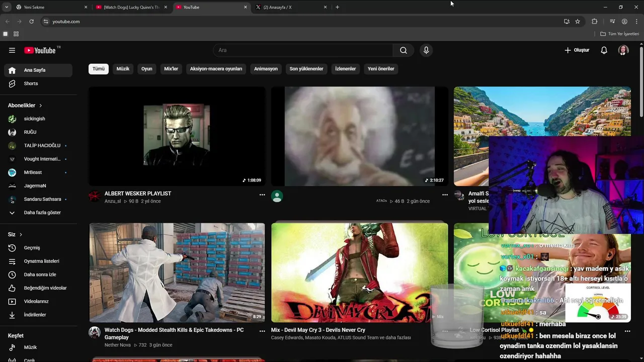Go to Ana Sayfa in sidebar
The image size is (644, 362).
point(38,70)
